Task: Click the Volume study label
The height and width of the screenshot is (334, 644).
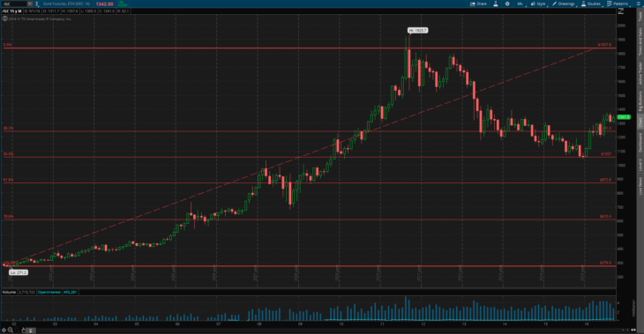Action: pos(9,293)
